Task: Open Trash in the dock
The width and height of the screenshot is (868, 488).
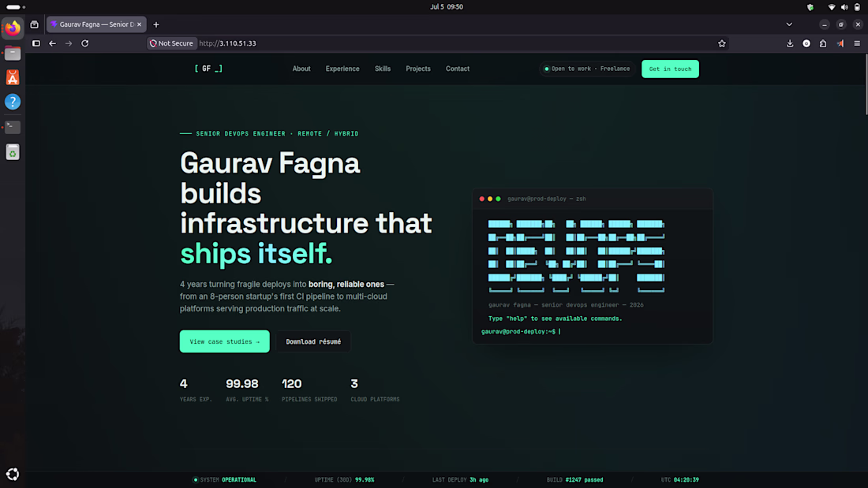Action: 13,152
